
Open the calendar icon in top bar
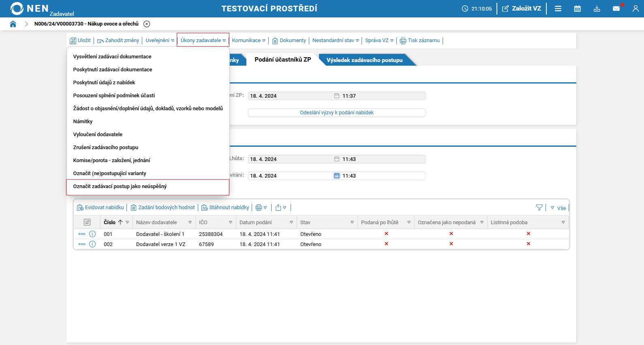pos(578,9)
